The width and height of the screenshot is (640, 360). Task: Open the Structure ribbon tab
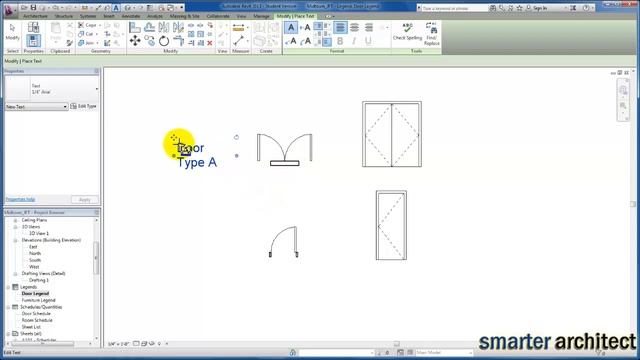64,16
